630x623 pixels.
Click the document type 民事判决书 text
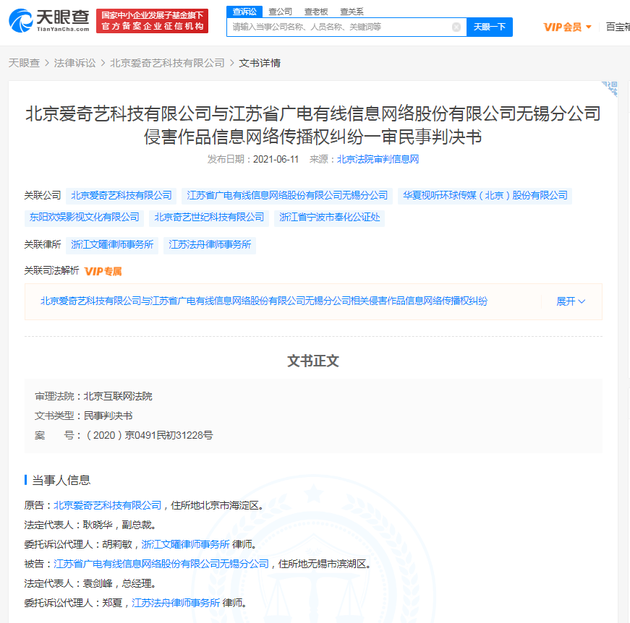pos(108,416)
